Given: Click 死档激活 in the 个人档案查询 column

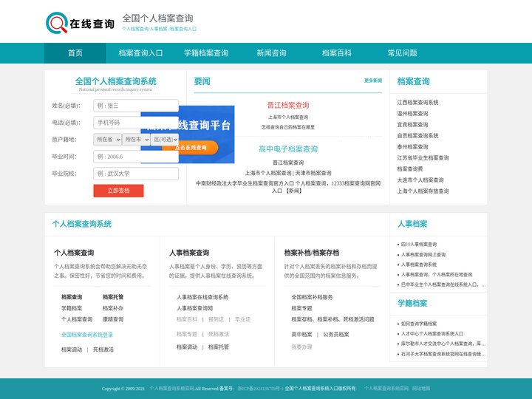Looking at the screenshot, I should (103, 349).
